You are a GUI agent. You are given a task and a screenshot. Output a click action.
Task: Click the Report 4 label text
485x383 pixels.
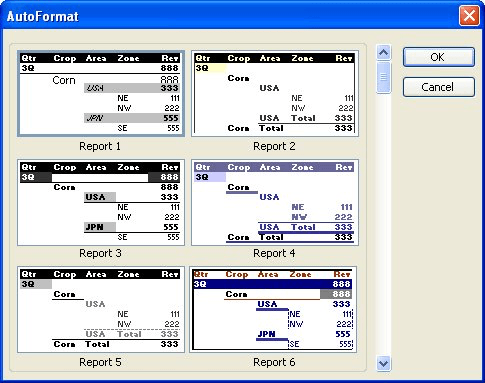274,253
